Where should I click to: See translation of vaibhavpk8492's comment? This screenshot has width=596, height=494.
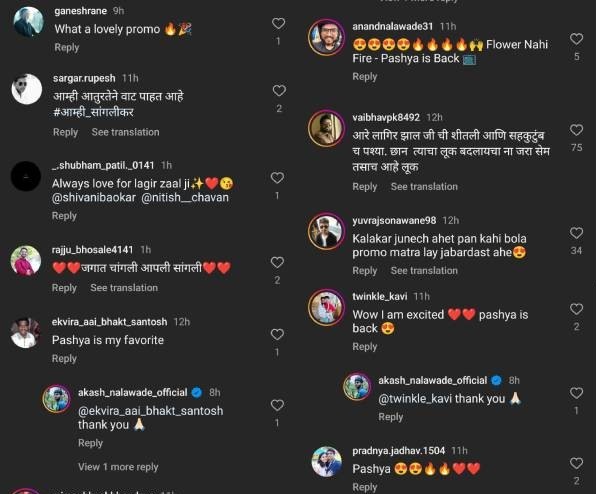click(x=424, y=187)
